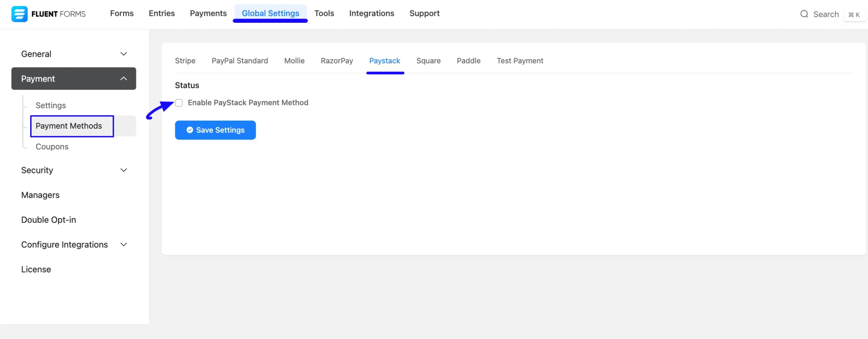Click the Fluent Forms logo icon

[x=19, y=14]
